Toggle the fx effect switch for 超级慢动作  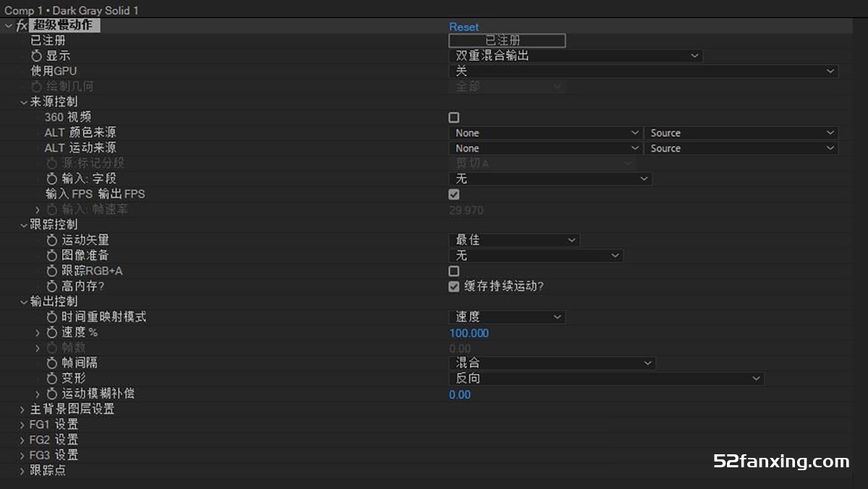coord(22,26)
